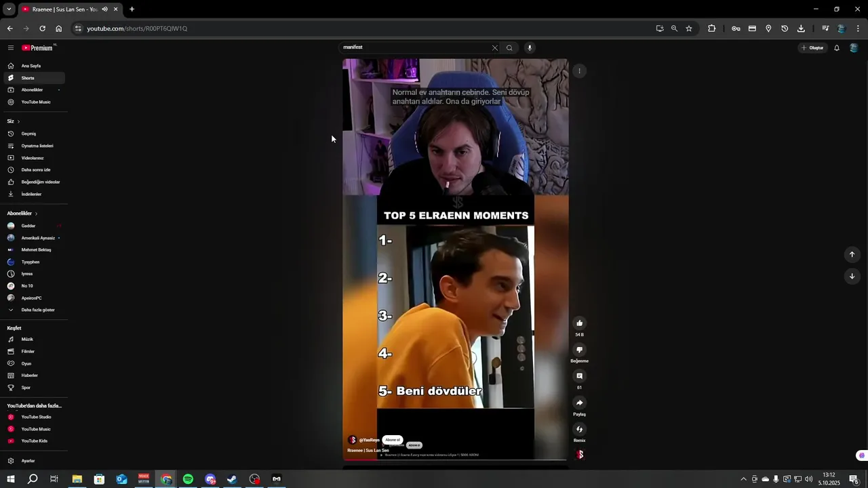This screenshot has height=488, width=868.
Task: Open the Short's comments
Action: point(579,376)
